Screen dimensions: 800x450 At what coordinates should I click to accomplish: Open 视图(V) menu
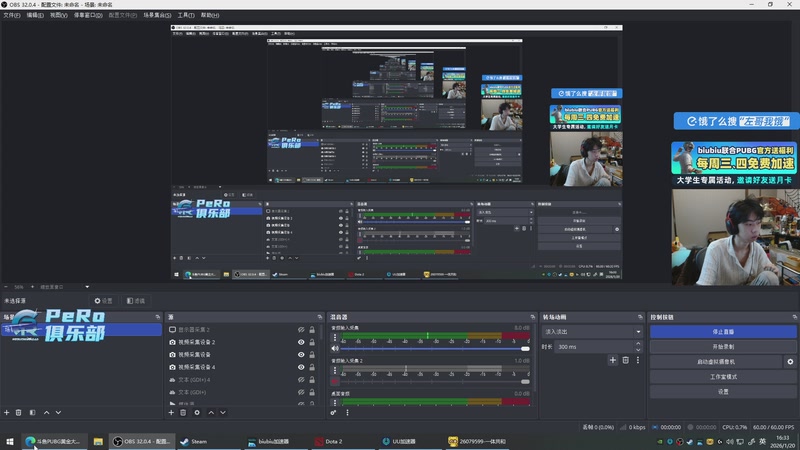click(59, 15)
